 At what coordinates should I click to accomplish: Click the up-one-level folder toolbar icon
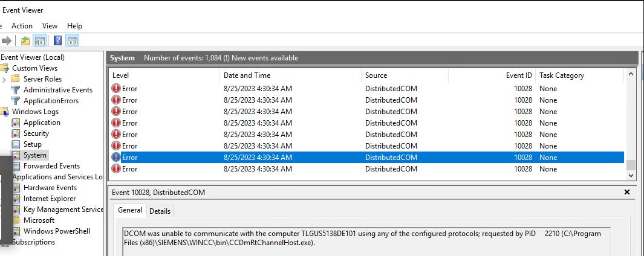tap(25, 41)
